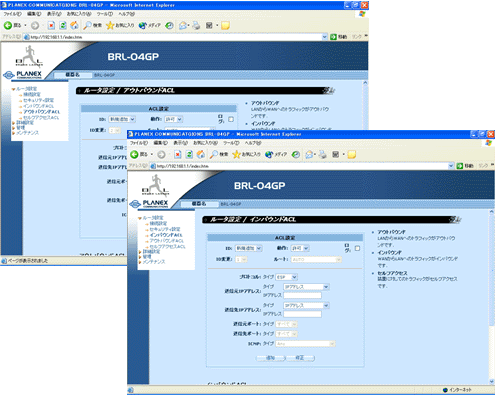This screenshot has height=400, width=500.
Task: Enable the ログ checkbox in the Outbound ACL window
Action: coord(231,119)
